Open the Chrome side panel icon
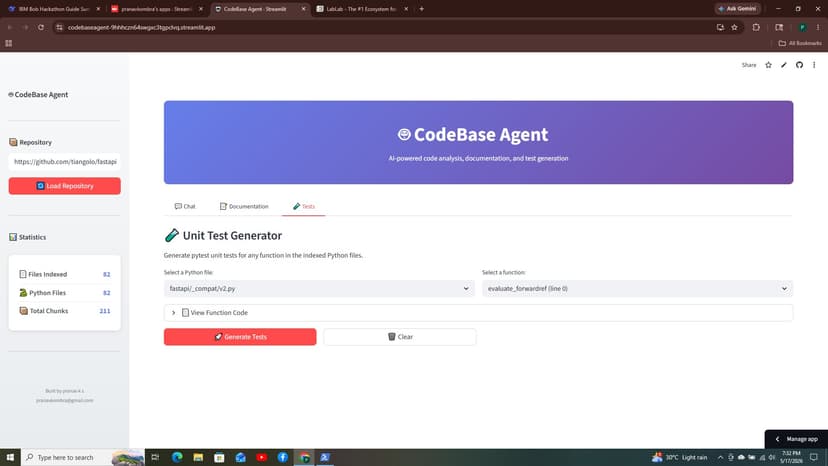Viewport: 828px width, 466px height. tap(779, 27)
